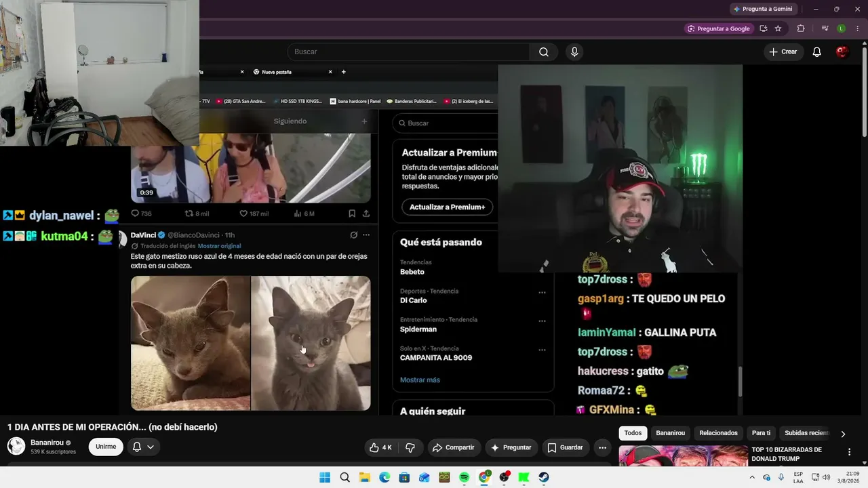Screen dimensions: 868x488
Task: Click Mostrar más link under trends
Action: (420, 380)
